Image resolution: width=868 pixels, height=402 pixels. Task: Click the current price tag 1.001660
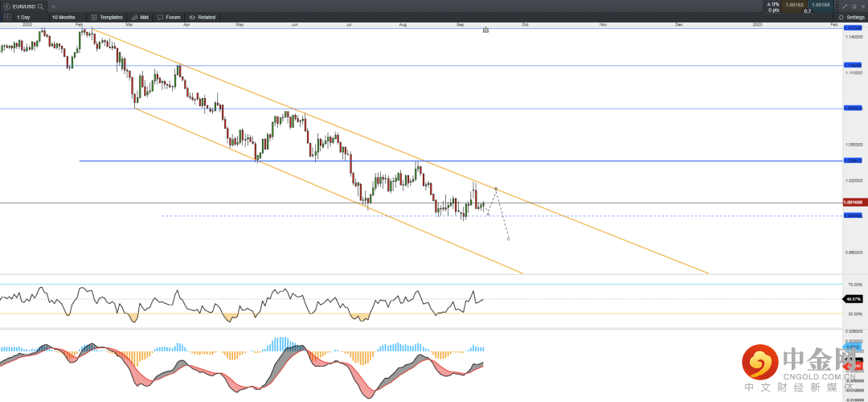(853, 203)
